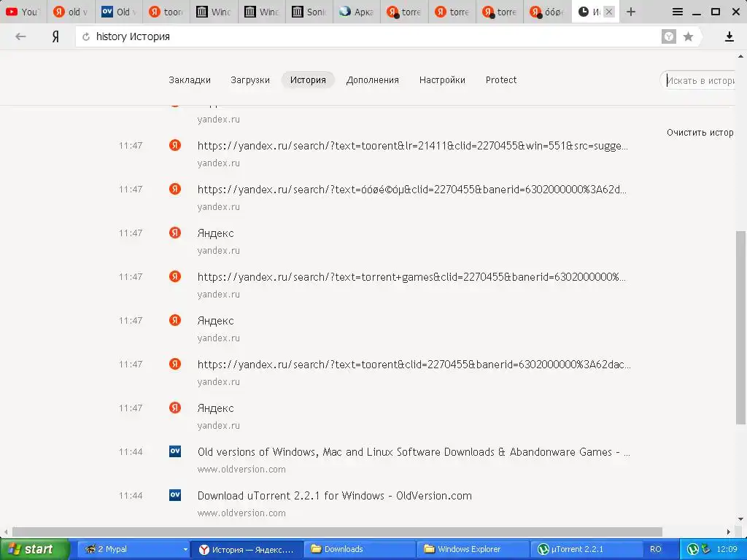Switch to the OldVersion 'Old v' tab

[x=118, y=12]
